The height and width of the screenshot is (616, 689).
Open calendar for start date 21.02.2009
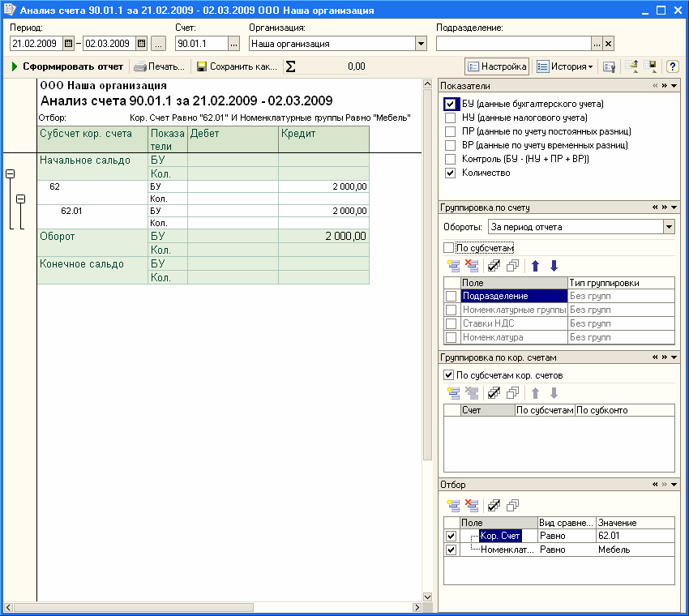click(x=68, y=44)
